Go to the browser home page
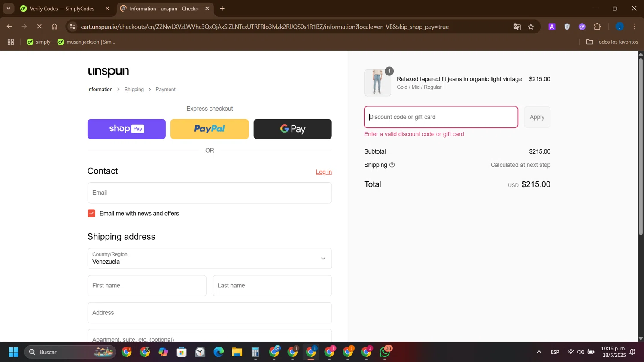Image resolution: width=644 pixels, height=362 pixels. tap(55, 27)
